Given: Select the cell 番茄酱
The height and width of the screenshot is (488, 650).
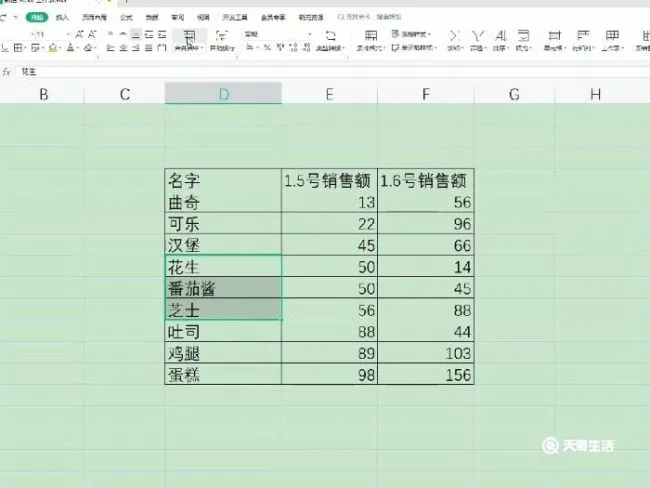Looking at the screenshot, I should pyautogui.click(x=223, y=288).
